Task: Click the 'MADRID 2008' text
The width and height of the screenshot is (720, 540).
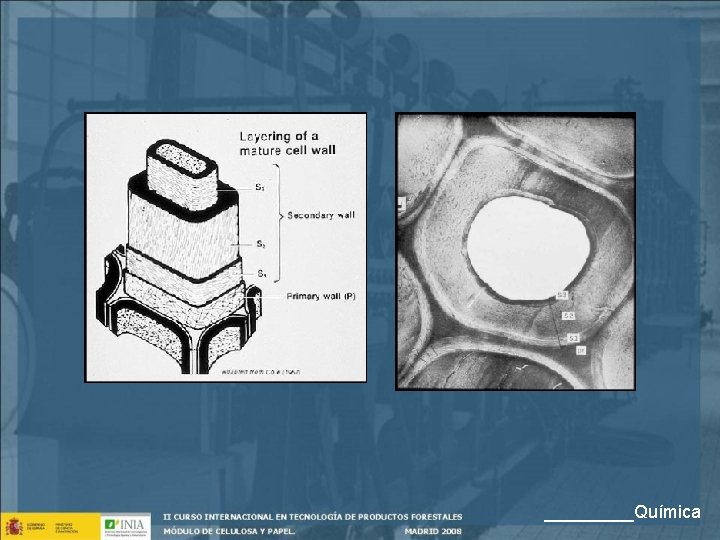Action: pyautogui.click(x=433, y=531)
